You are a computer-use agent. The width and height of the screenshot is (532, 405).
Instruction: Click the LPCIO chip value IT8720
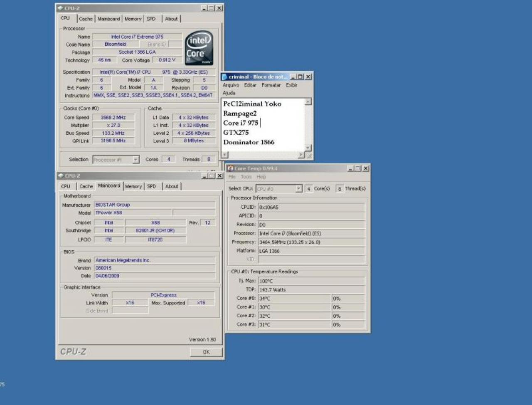point(155,240)
